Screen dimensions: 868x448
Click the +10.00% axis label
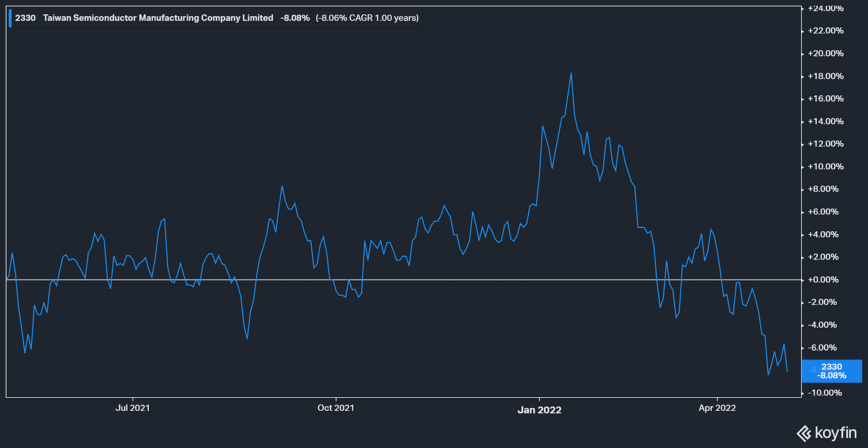tap(825, 167)
